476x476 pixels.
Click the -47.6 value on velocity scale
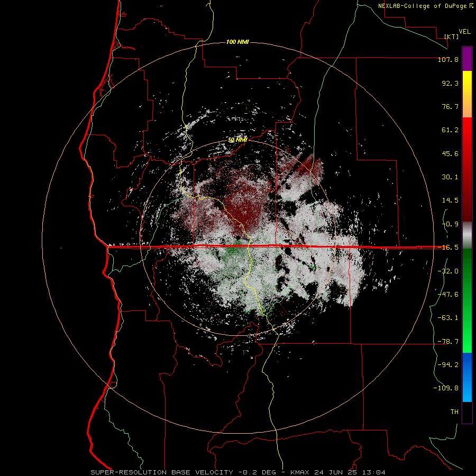448,295
